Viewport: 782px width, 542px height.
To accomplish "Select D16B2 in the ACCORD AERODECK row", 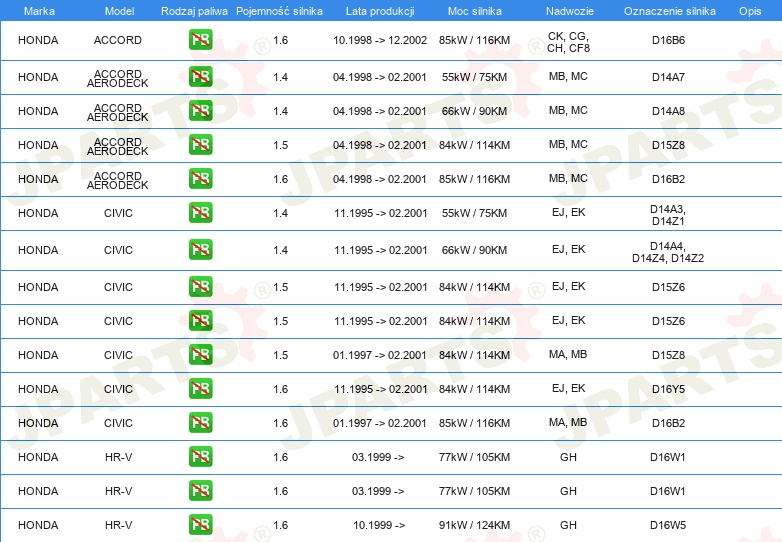I will pyautogui.click(x=668, y=179).
